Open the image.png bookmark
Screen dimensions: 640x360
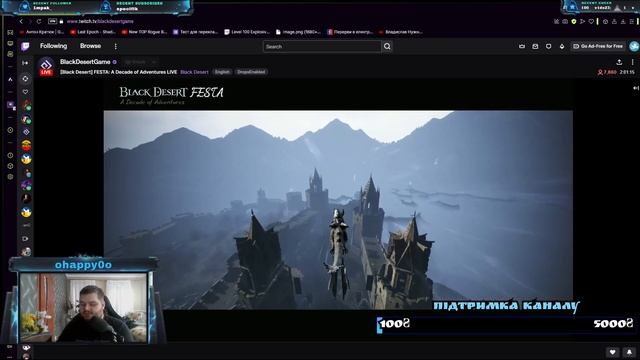tap(298, 32)
